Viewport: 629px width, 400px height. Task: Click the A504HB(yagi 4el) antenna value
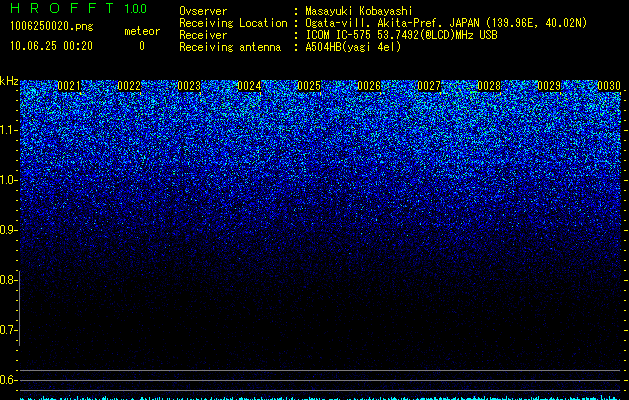click(353, 47)
